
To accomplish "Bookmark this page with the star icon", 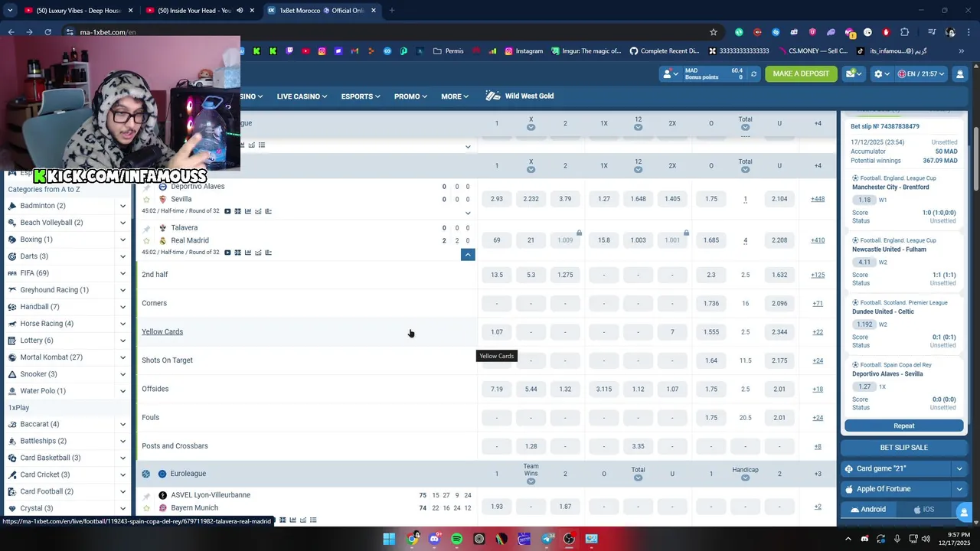I will pos(714,32).
